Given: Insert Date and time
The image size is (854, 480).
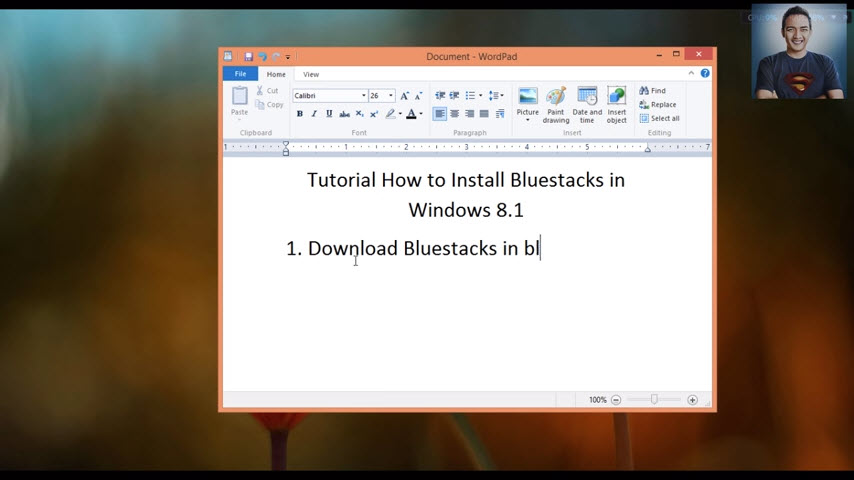Looking at the screenshot, I should [x=587, y=104].
